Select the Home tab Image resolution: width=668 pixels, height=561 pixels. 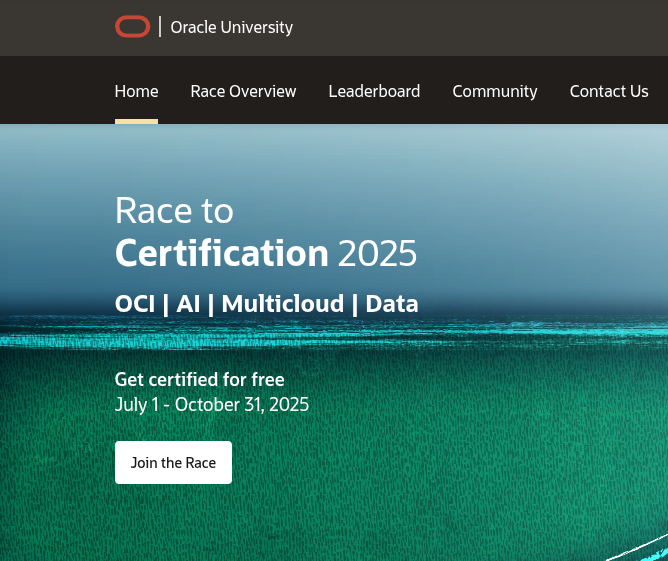136,91
